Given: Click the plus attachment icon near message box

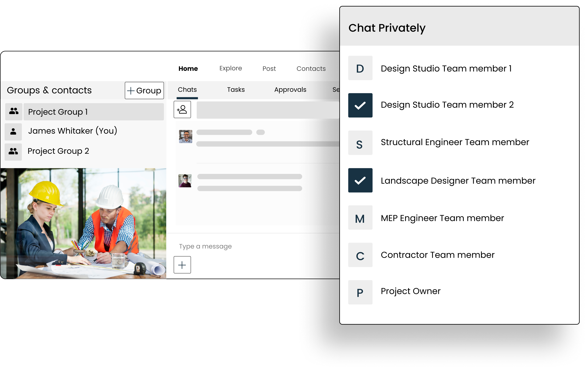Looking at the screenshot, I should coord(182,265).
